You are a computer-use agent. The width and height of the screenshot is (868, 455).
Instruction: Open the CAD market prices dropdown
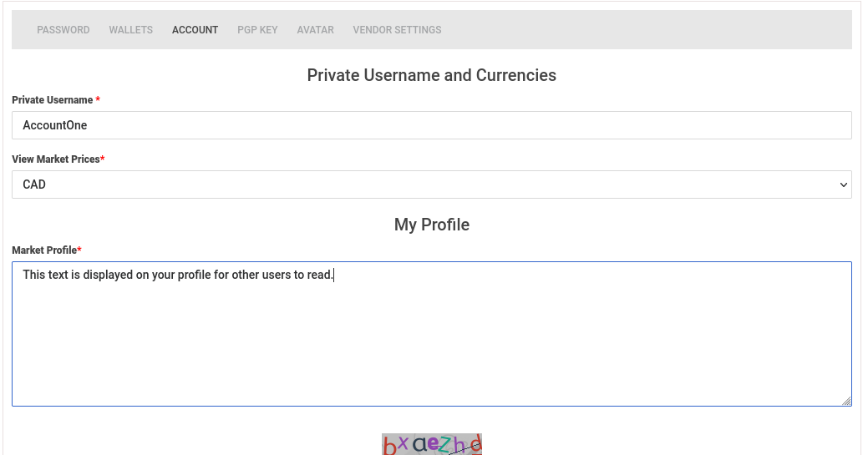tap(431, 185)
